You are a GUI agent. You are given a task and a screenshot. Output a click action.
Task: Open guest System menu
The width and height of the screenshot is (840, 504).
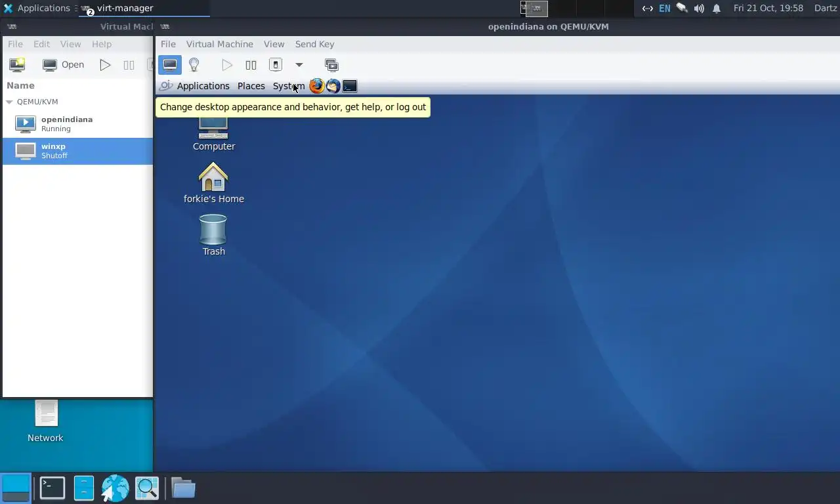(x=289, y=86)
